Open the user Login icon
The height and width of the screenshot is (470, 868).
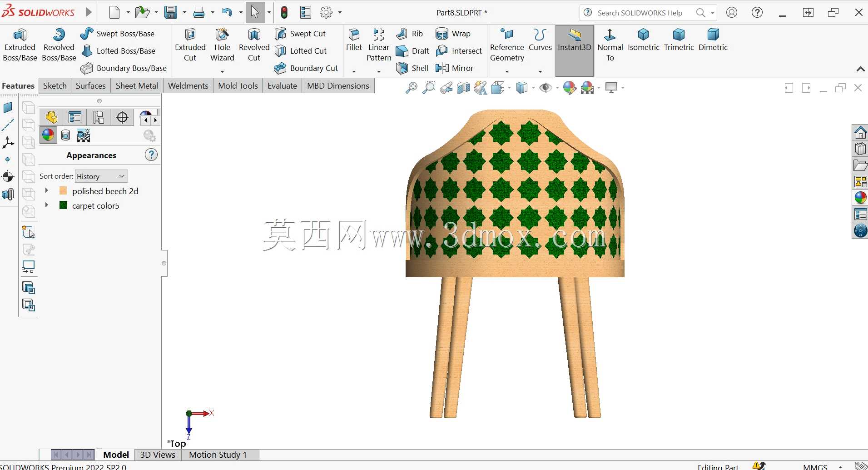732,12
